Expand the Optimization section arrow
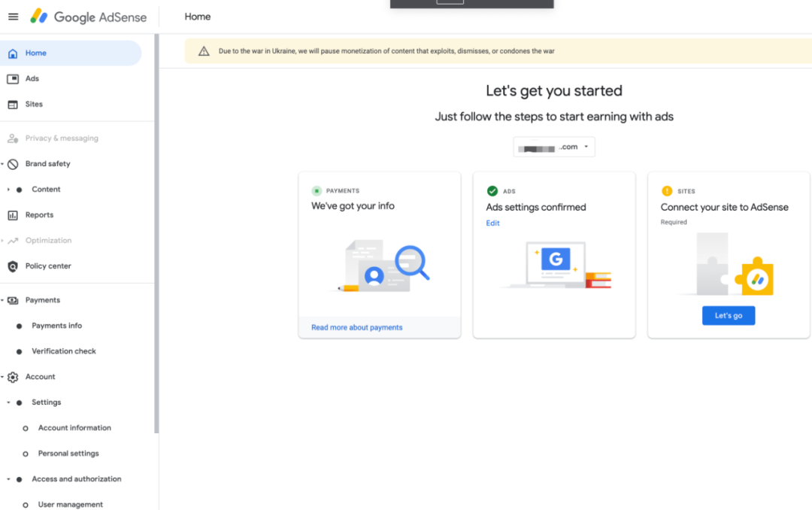The width and height of the screenshot is (812, 510). pyautogui.click(x=2, y=241)
